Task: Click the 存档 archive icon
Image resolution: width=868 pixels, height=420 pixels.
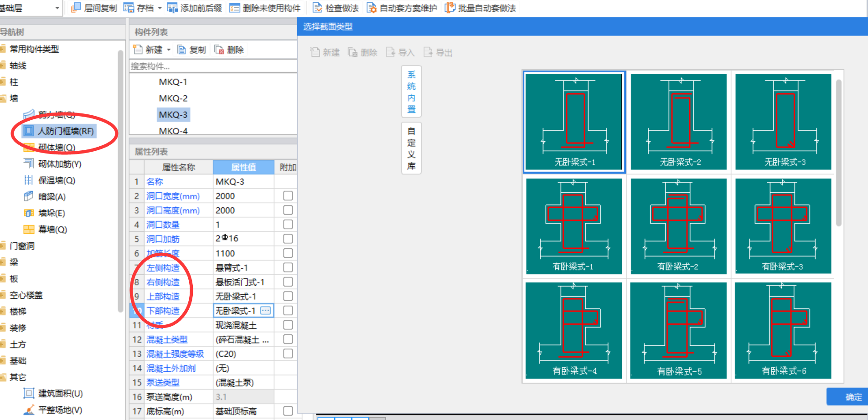Action: [129, 8]
